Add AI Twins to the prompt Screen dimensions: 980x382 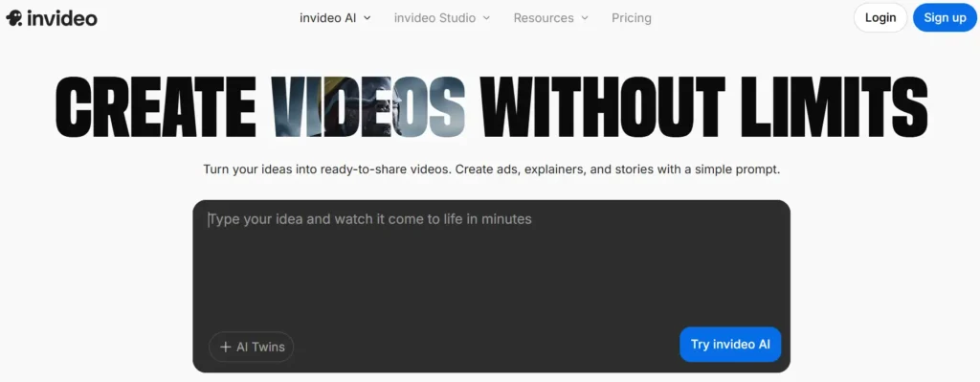252,347
